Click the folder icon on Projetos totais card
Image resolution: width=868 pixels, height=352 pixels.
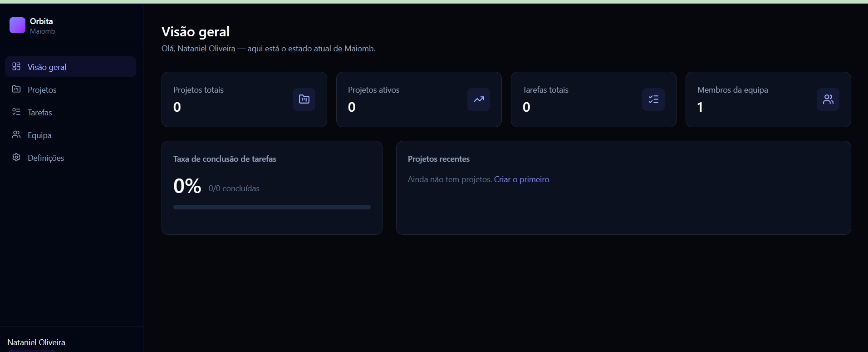pyautogui.click(x=304, y=99)
